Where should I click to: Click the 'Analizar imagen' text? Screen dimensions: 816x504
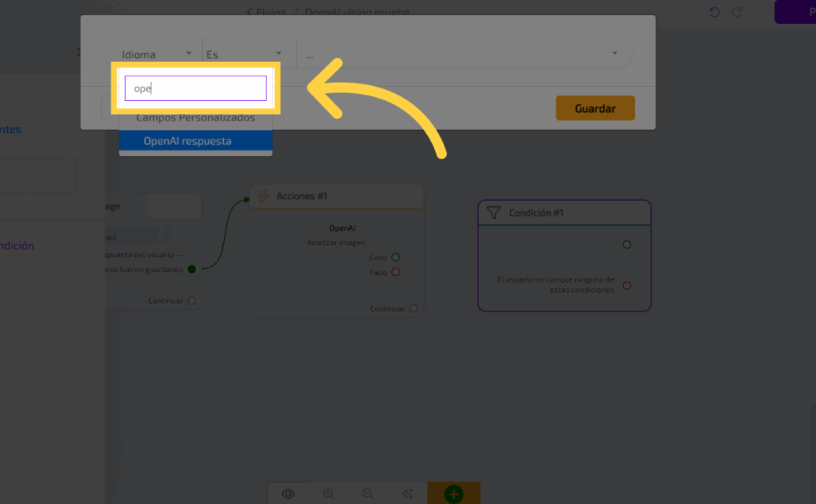pos(336,242)
